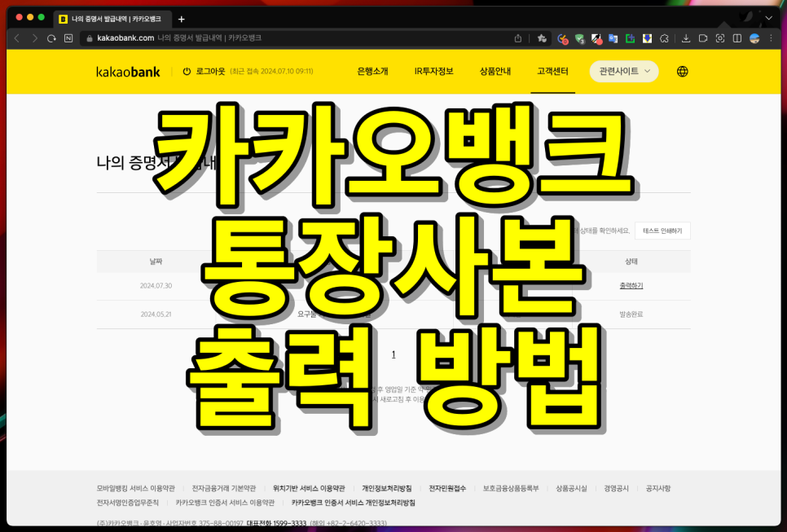Open the 고객센터 menu

[x=552, y=71]
